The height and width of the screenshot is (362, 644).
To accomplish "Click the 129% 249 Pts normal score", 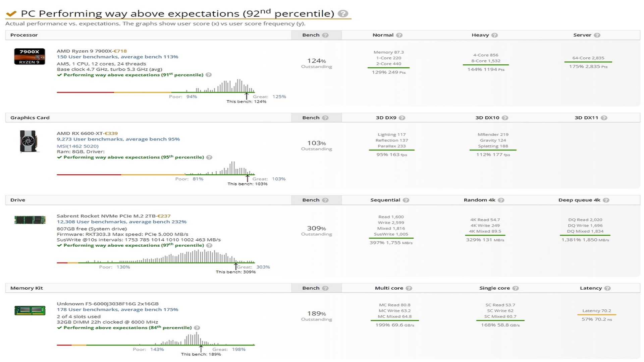I will coord(388,72).
